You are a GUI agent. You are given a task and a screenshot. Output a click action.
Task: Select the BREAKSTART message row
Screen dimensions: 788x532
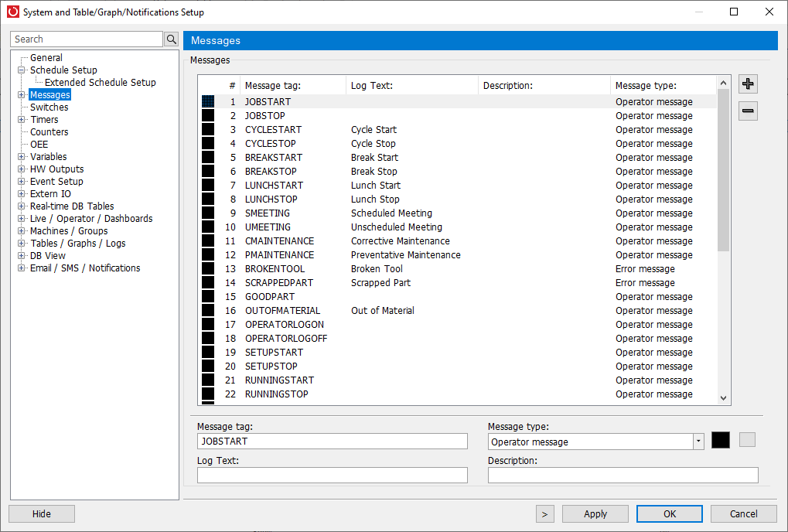pyautogui.click(x=459, y=157)
